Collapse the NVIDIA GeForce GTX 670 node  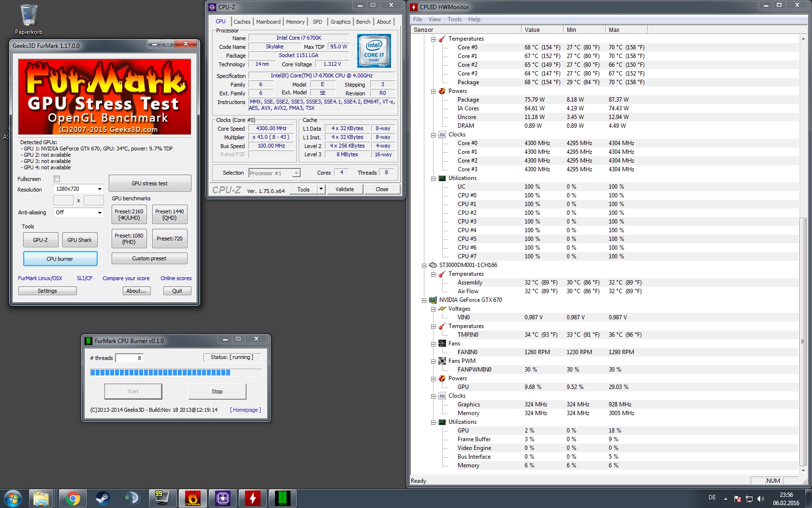pos(424,300)
